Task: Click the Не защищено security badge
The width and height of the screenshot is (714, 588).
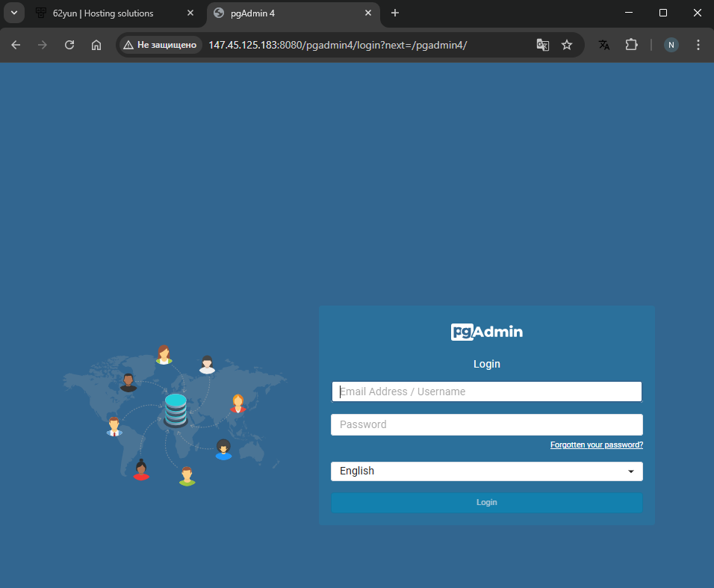Action: point(159,45)
